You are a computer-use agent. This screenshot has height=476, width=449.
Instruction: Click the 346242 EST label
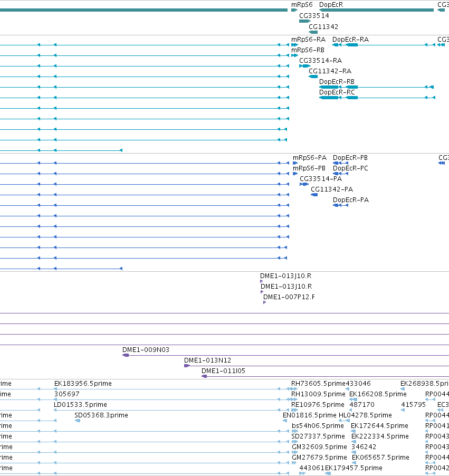(364, 447)
